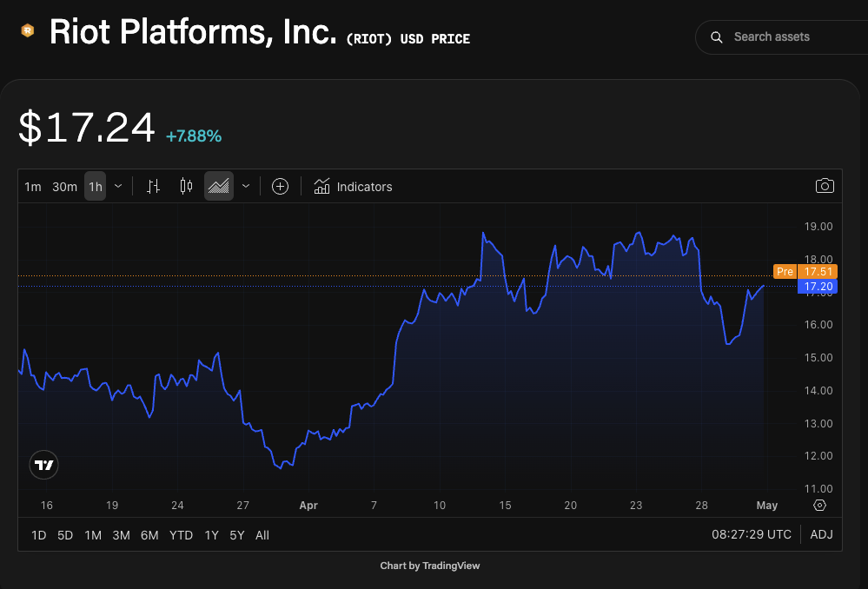Select the 1m interval

coord(33,187)
